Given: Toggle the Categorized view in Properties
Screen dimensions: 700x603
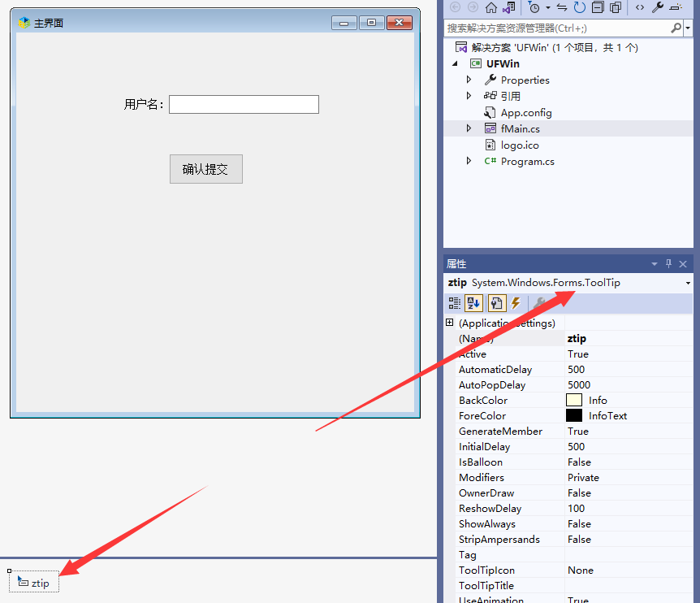Looking at the screenshot, I should (455, 303).
